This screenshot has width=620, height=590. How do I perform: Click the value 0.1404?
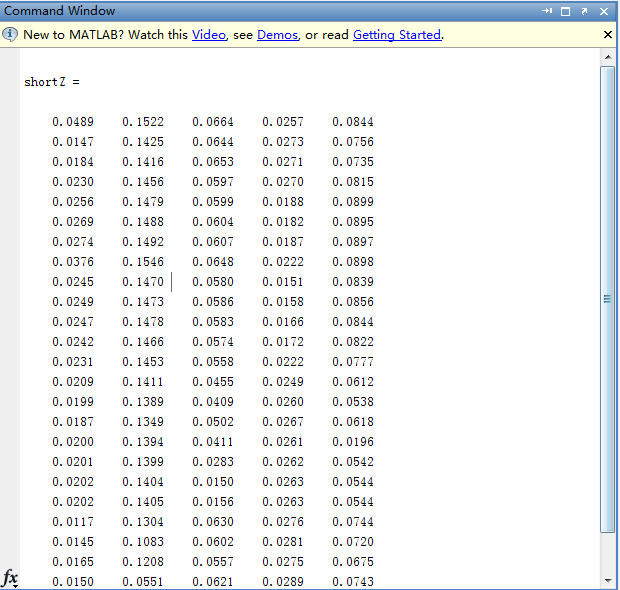pos(143,482)
